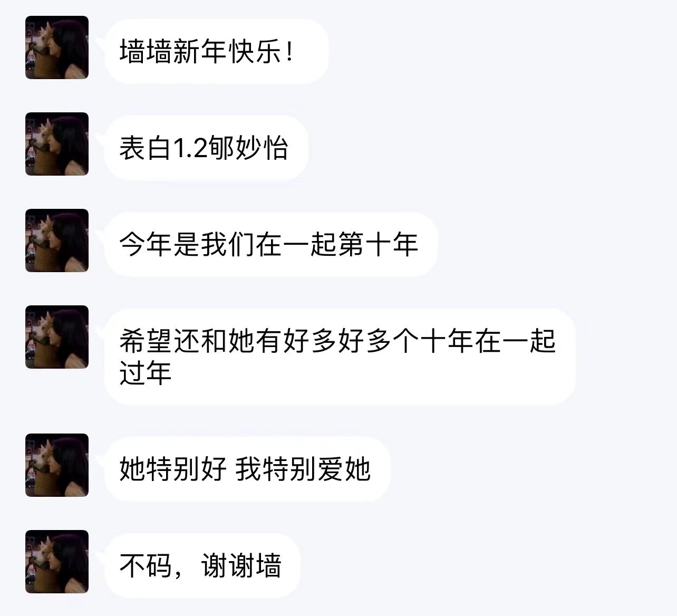View profile avatar next to "她特别好 我特别爱她"
This screenshot has height=616, width=677.
[x=57, y=465]
